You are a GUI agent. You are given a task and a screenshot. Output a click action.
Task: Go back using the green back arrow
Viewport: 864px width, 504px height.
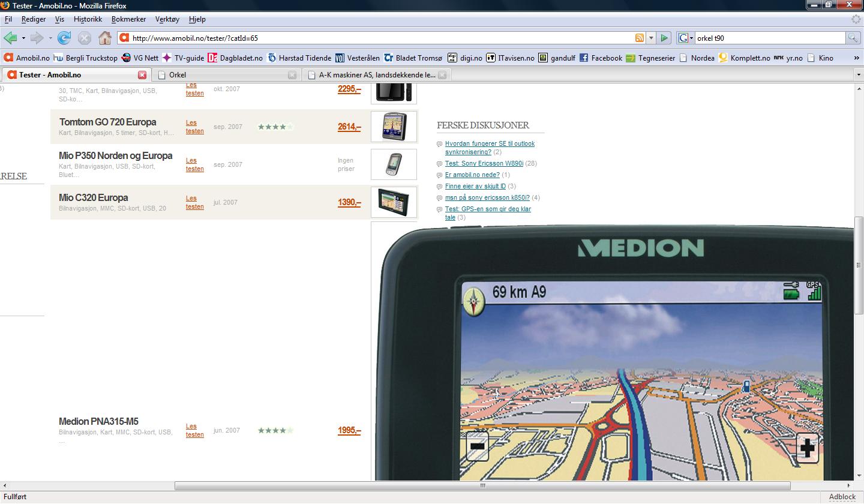pyautogui.click(x=10, y=38)
